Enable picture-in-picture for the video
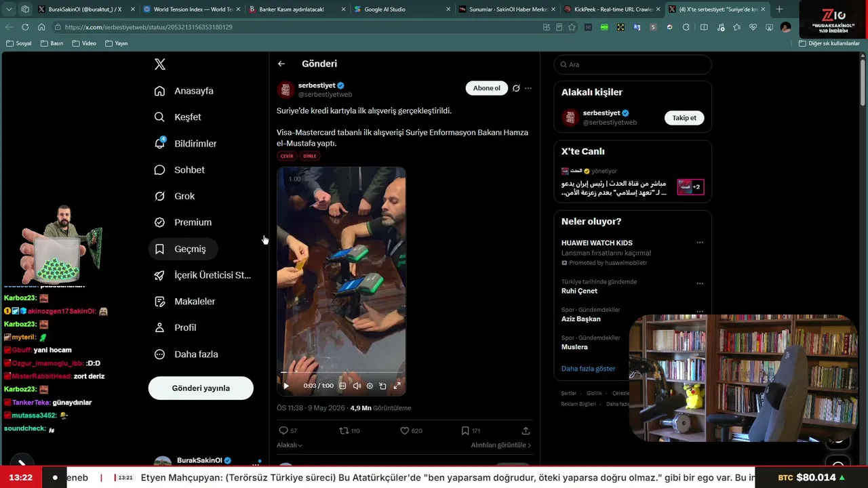Image resolution: width=868 pixels, height=488 pixels. coord(383,386)
